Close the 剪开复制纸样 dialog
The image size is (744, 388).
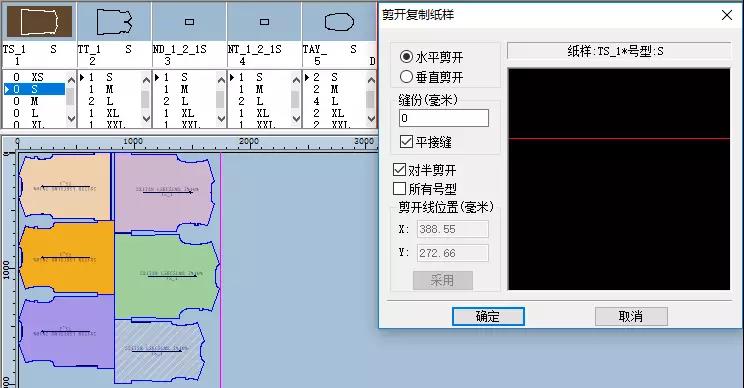point(727,15)
